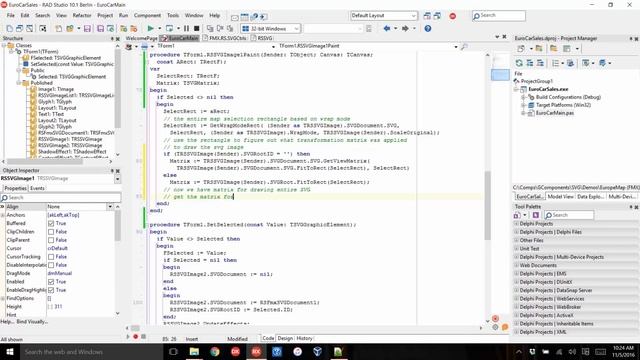Open the Align property value dropdown
The image size is (640, 360).
[110, 207]
